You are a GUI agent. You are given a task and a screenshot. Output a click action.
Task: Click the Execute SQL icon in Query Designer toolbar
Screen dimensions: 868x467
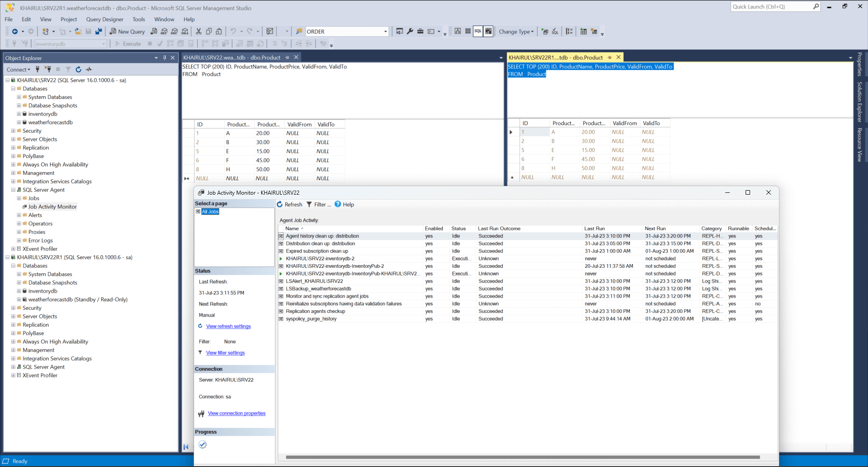coord(544,32)
